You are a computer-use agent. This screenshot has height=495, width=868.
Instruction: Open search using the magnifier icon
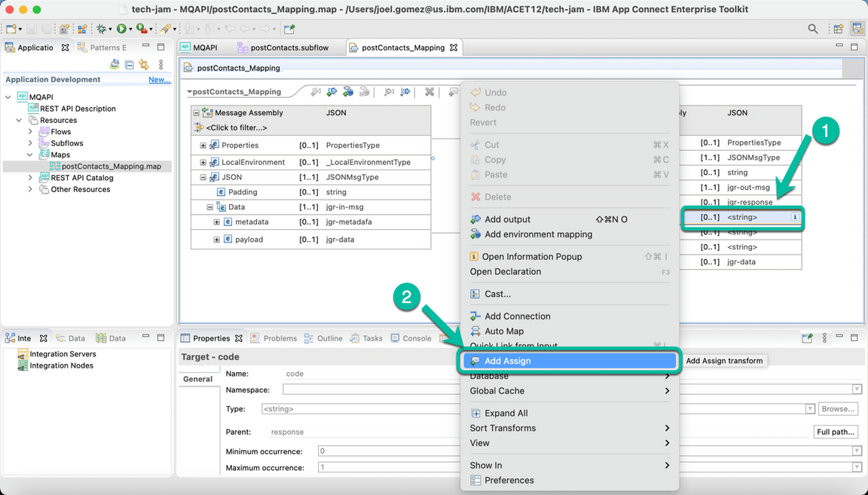[812, 28]
